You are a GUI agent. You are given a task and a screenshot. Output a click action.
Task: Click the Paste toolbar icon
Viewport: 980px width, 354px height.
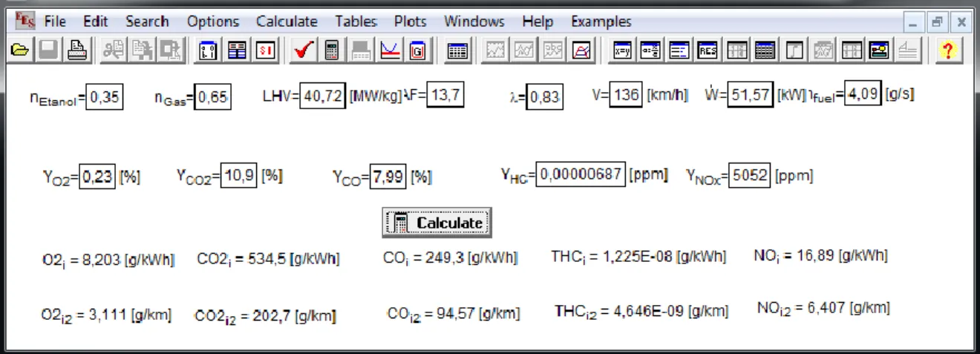(x=172, y=50)
